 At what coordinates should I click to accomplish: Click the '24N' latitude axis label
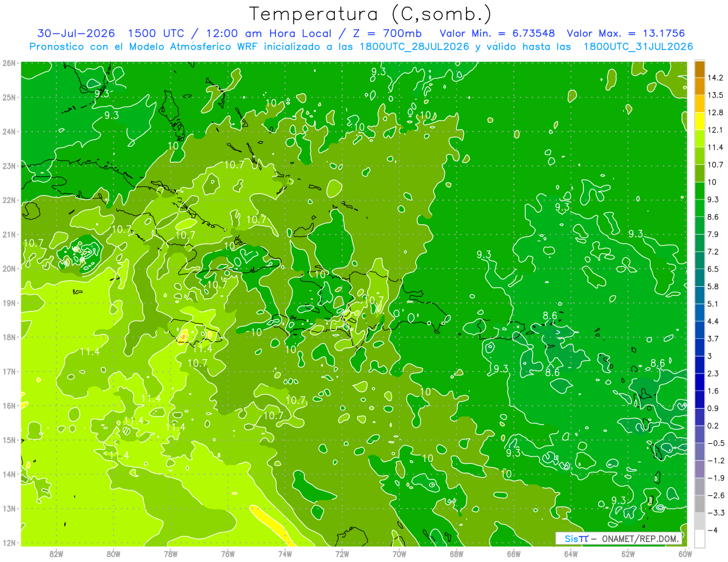8,132
